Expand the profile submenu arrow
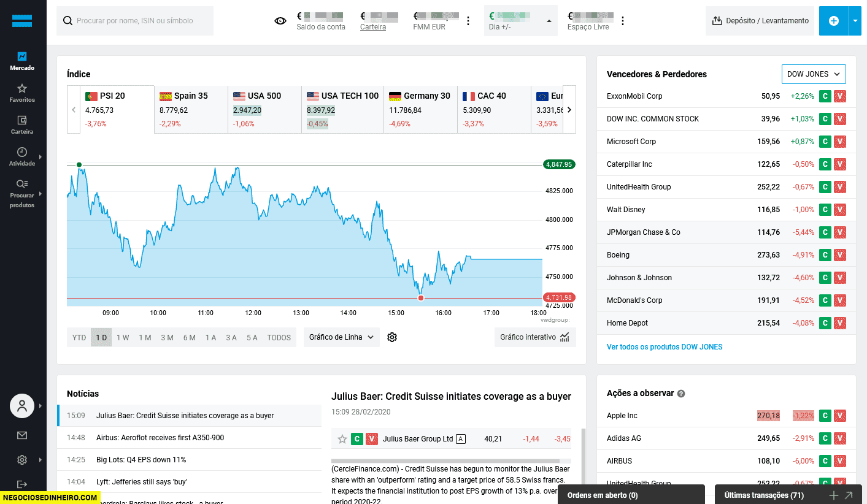The height and width of the screenshot is (504, 867). (x=40, y=406)
